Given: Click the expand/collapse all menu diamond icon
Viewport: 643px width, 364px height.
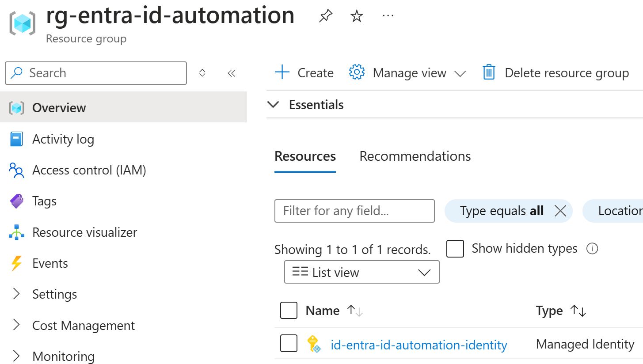Looking at the screenshot, I should click(x=202, y=73).
